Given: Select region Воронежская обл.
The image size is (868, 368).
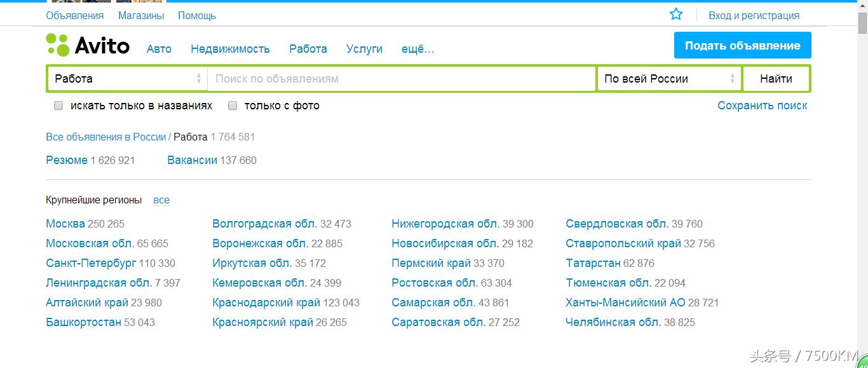Looking at the screenshot, I should tap(261, 243).
